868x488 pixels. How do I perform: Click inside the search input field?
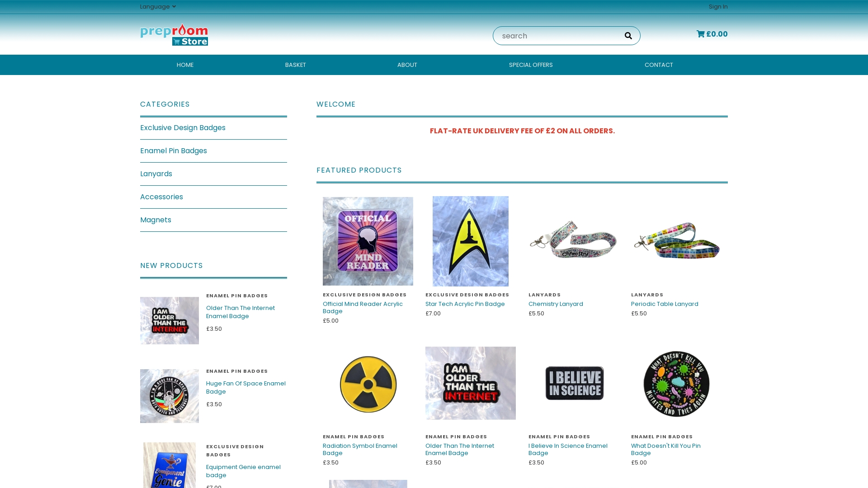(x=556, y=35)
